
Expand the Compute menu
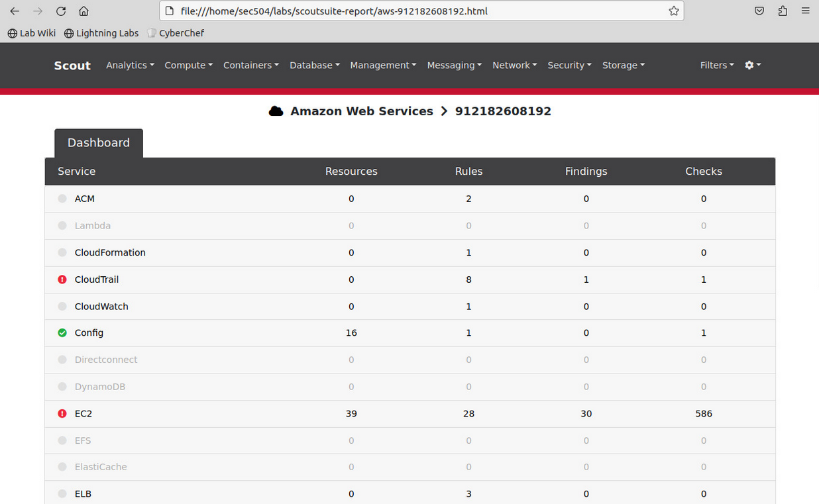point(189,65)
